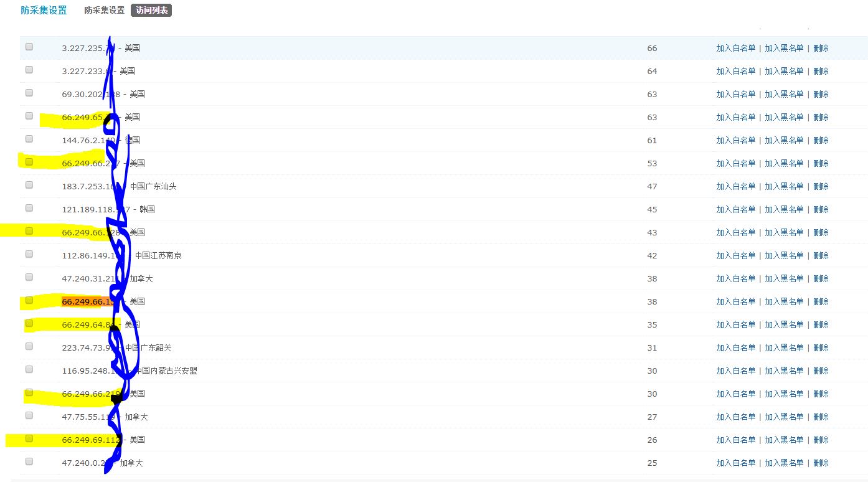Image resolution: width=868 pixels, height=482 pixels.
Task: Select the 江苏南京 row checkbox
Action: [29, 254]
